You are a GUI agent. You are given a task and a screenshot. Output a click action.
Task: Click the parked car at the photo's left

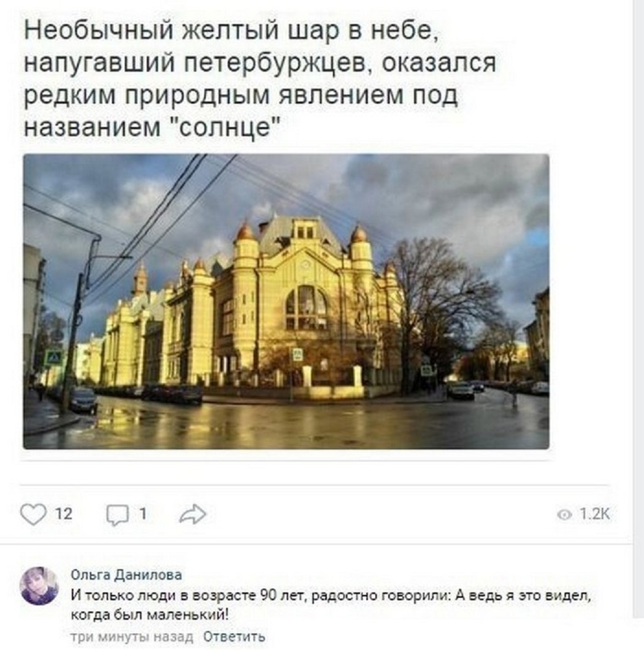(x=83, y=400)
